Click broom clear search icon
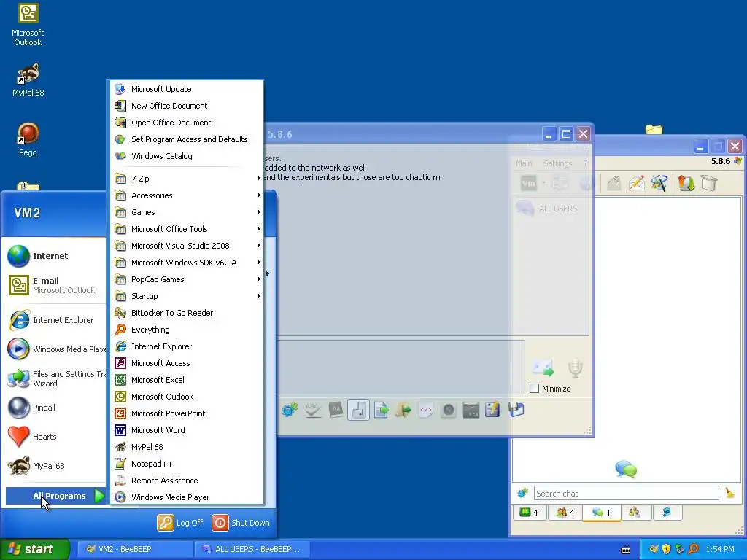 (x=729, y=493)
